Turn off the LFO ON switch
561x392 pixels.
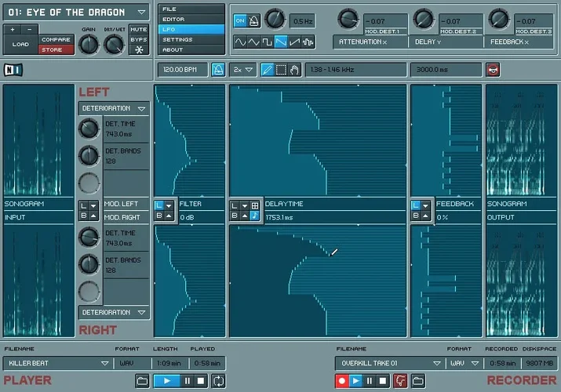[x=240, y=20]
